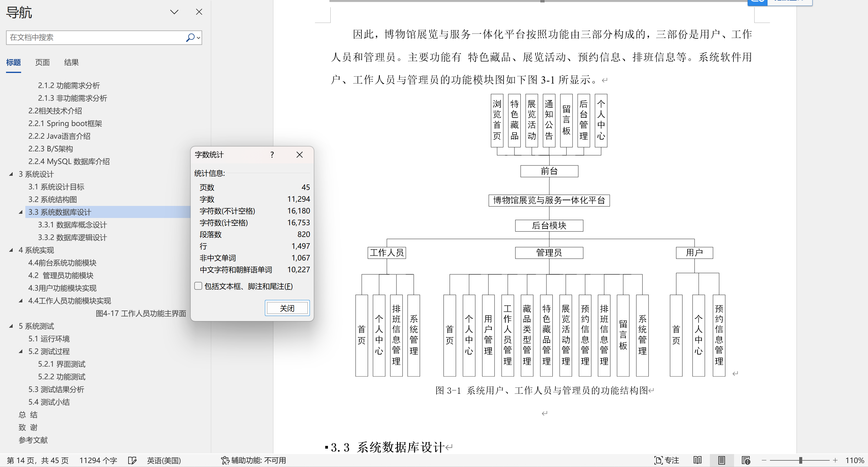This screenshot has height=467, width=868.
Task: Switch to the 结果 tab
Action: pyautogui.click(x=71, y=62)
